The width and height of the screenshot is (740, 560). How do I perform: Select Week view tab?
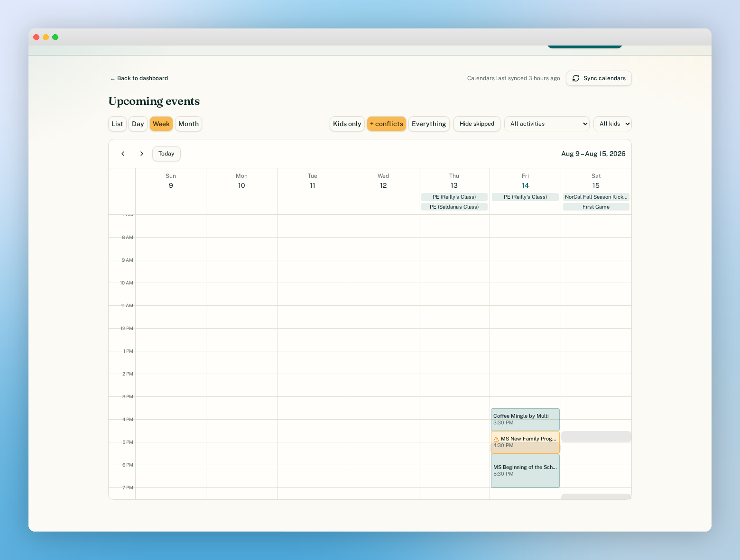tap(161, 124)
